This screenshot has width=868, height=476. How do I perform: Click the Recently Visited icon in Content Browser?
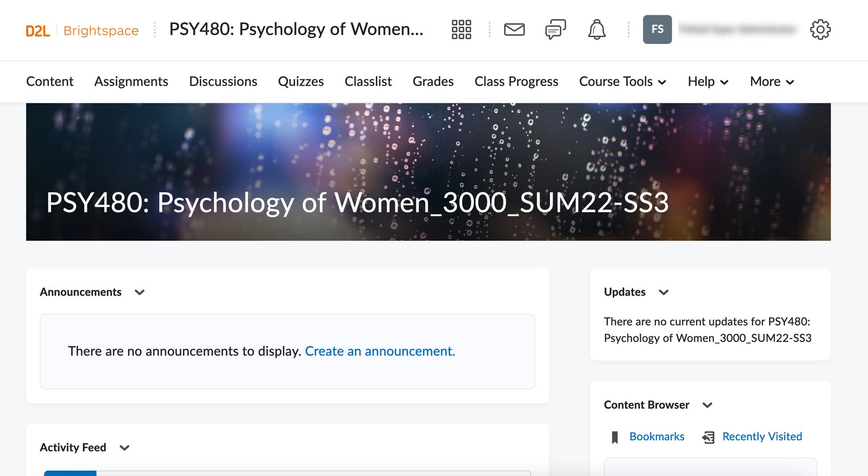pos(708,437)
